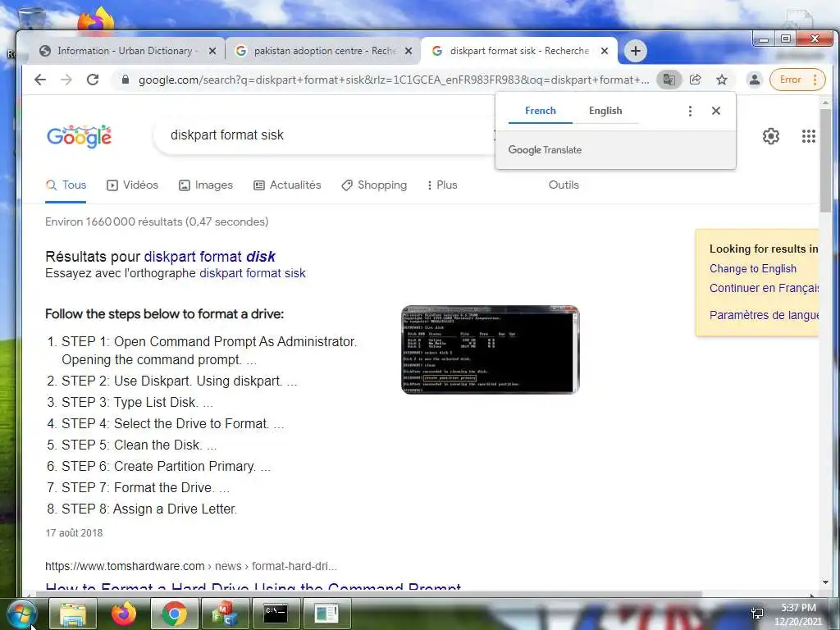Open How to Format a Hard Drive result

pos(253,587)
